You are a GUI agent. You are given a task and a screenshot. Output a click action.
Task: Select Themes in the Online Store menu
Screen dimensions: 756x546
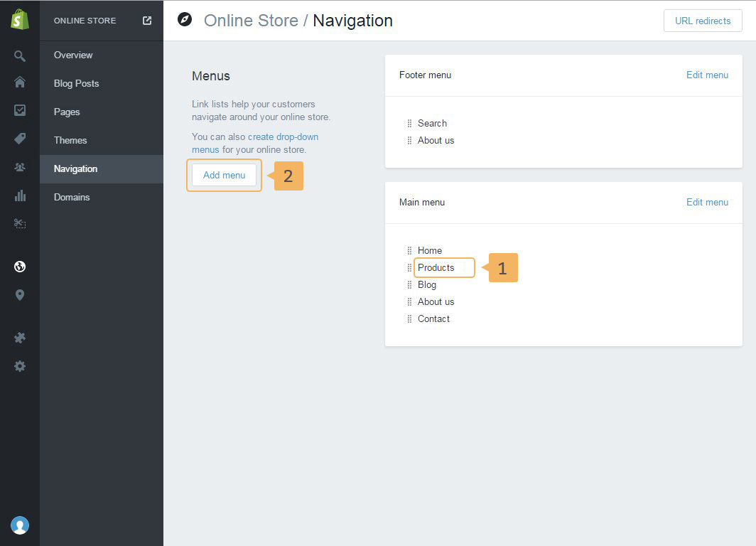70,140
